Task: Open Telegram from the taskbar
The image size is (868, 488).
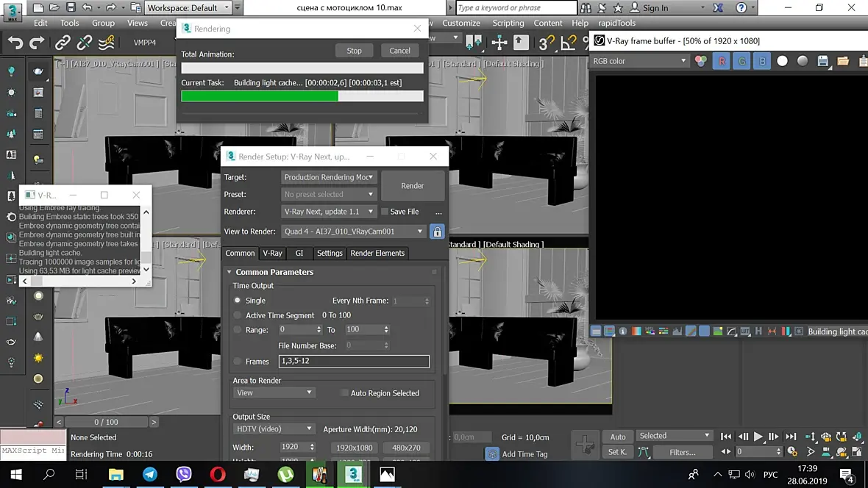Action: 150,474
